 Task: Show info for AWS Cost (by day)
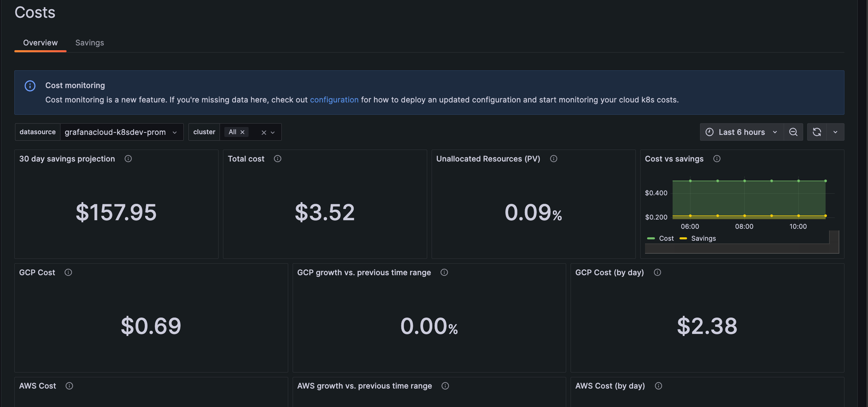point(658,386)
